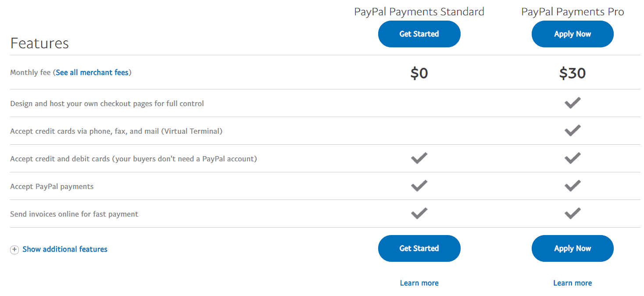Screen dimensions: 644x296
Task: Click the Accept PayPal payments checkmark under Pro
Action: 572,186
